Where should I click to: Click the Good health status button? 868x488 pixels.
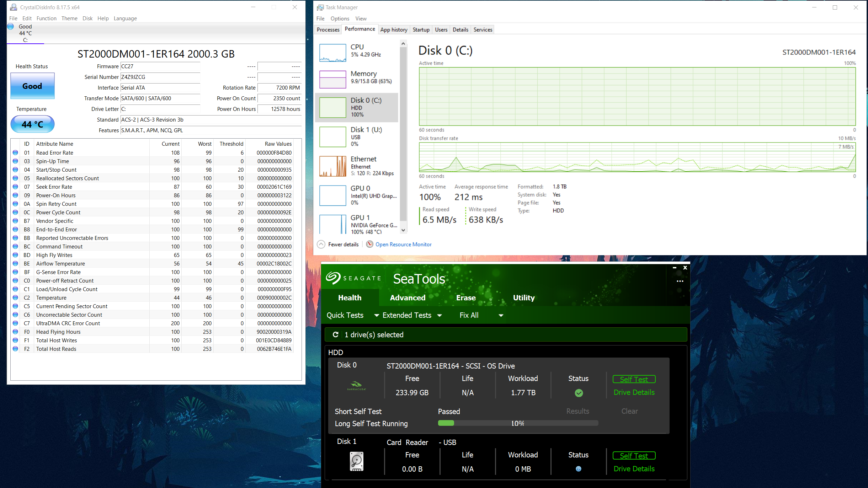(x=32, y=86)
